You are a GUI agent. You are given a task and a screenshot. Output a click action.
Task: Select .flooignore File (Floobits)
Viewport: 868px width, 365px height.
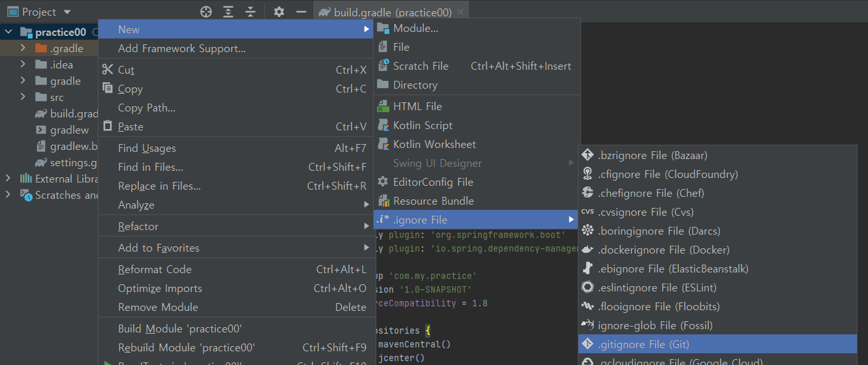pyautogui.click(x=717, y=306)
